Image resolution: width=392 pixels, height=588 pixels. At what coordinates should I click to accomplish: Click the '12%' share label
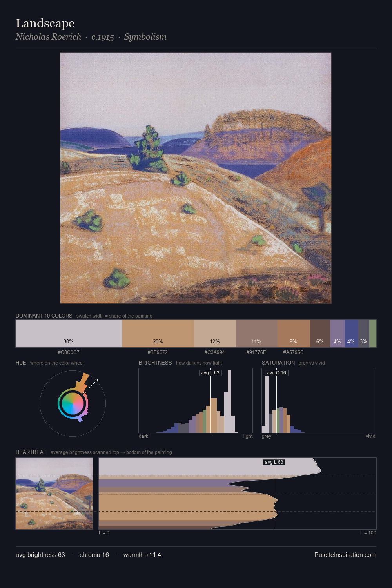click(215, 341)
